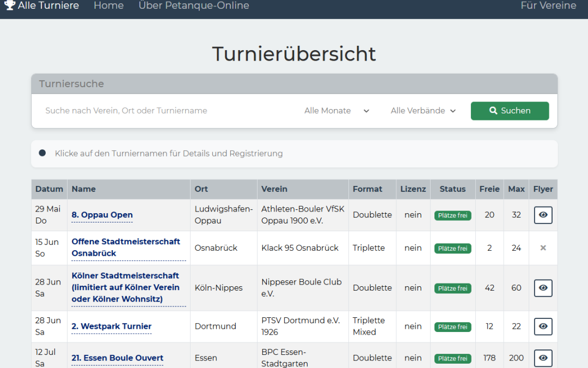This screenshot has width=588, height=368.
Task: Click Plätze frei badge in Oppau Open row
Action: (x=452, y=215)
